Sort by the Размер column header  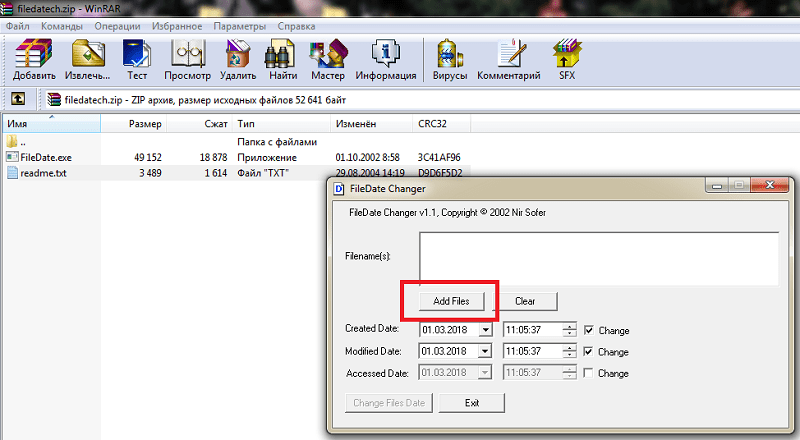(134, 124)
